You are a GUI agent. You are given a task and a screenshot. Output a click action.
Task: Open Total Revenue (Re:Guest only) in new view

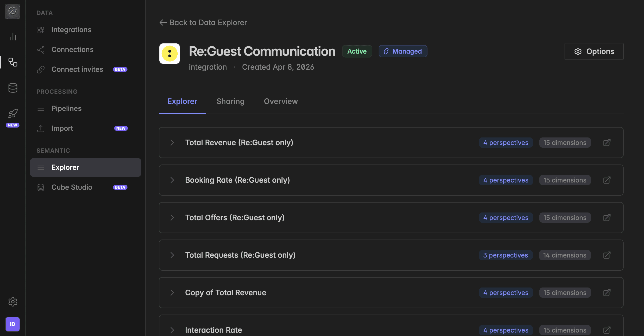[607, 143]
